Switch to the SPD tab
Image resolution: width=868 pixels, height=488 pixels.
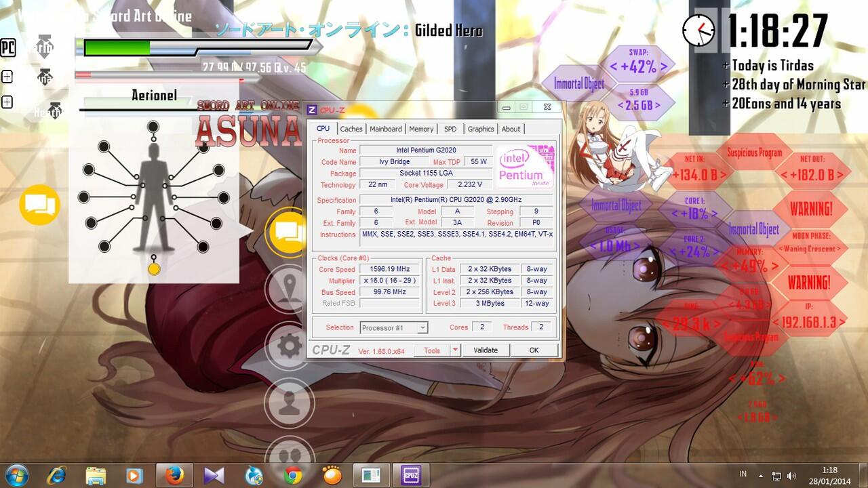point(450,129)
